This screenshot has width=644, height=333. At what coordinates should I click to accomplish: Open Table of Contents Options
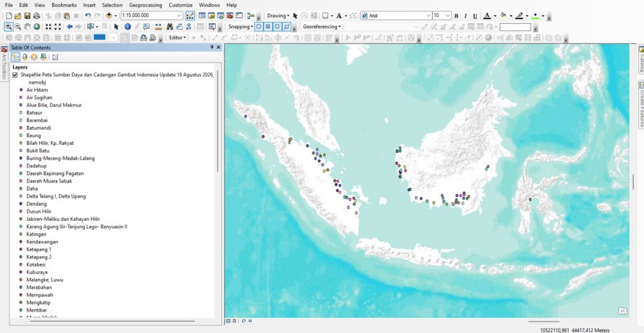coord(55,57)
